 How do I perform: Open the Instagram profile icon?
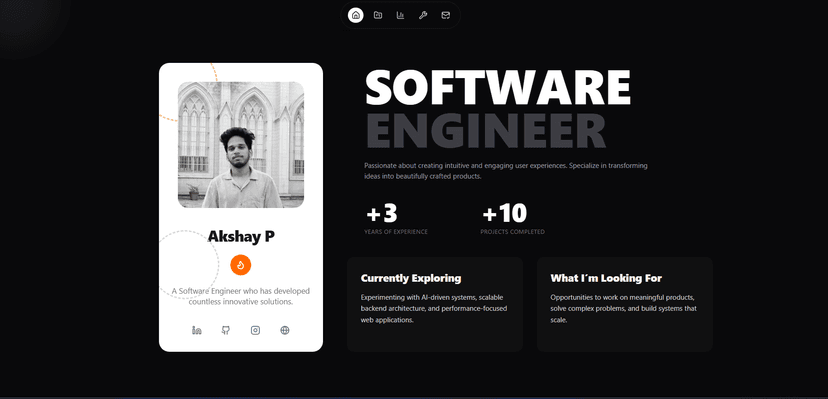(256, 330)
